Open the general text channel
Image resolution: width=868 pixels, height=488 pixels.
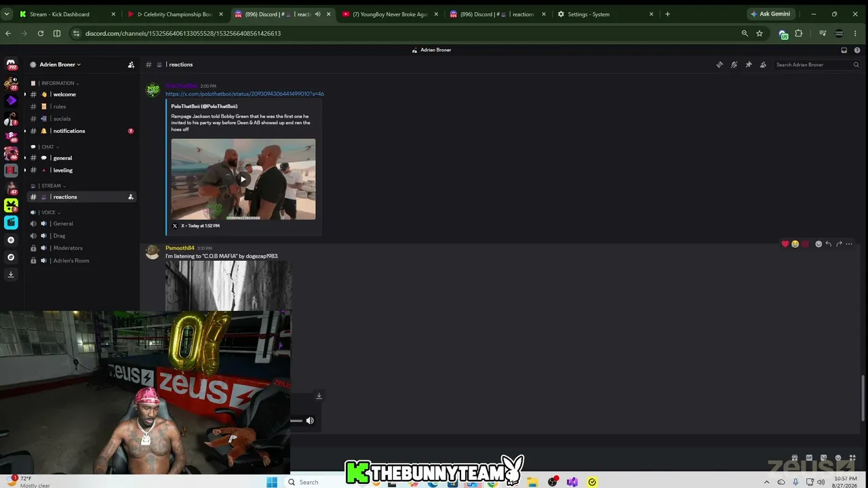pos(81,158)
